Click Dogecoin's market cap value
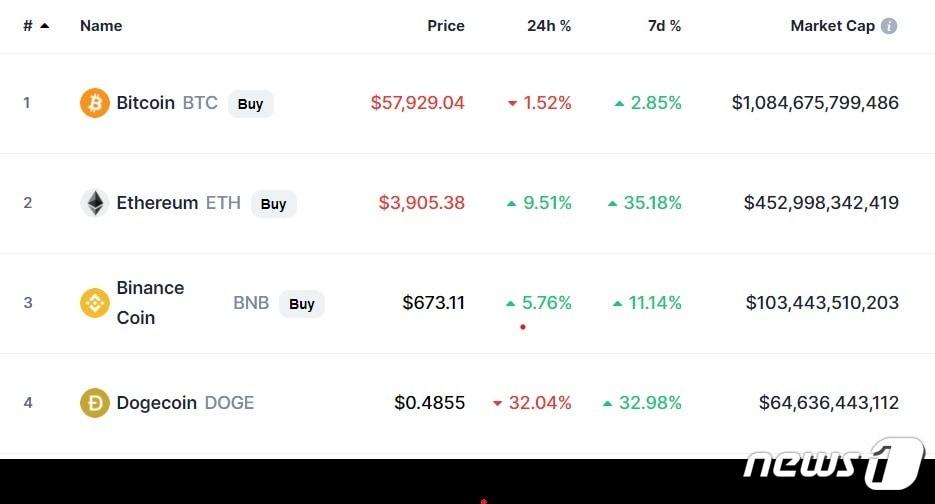The width and height of the screenshot is (935, 504). (x=829, y=403)
